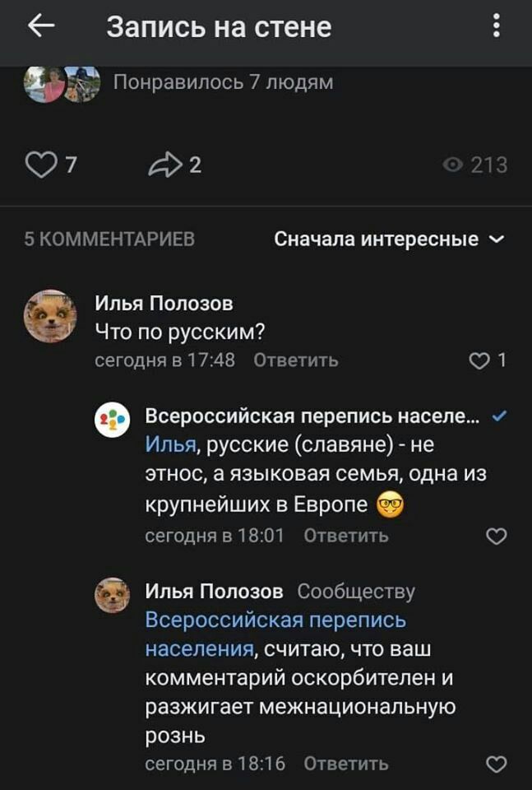
Task: Reply to the community's 18:01 comment
Action: tap(346, 536)
